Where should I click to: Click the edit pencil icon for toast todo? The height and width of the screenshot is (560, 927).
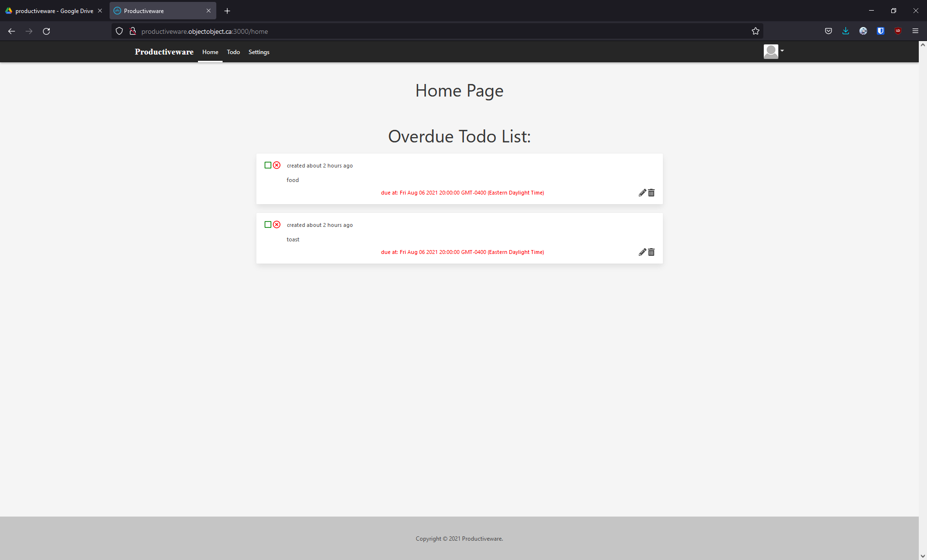coord(642,252)
